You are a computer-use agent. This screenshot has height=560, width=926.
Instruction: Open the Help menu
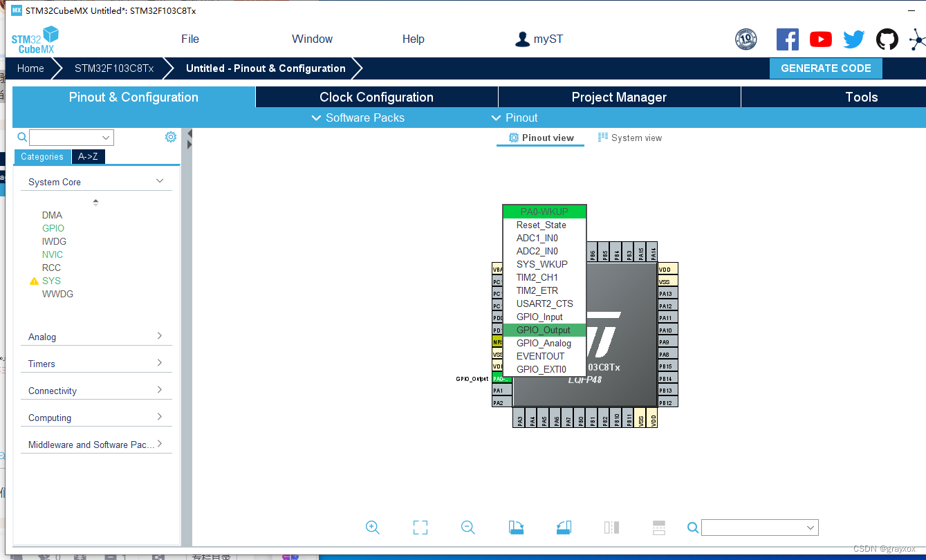click(414, 39)
